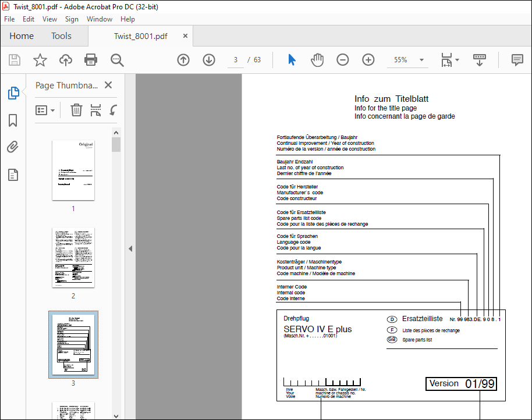Rotate page counterclockwise icon
The height and width of the screenshot is (420, 532).
(x=114, y=110)
